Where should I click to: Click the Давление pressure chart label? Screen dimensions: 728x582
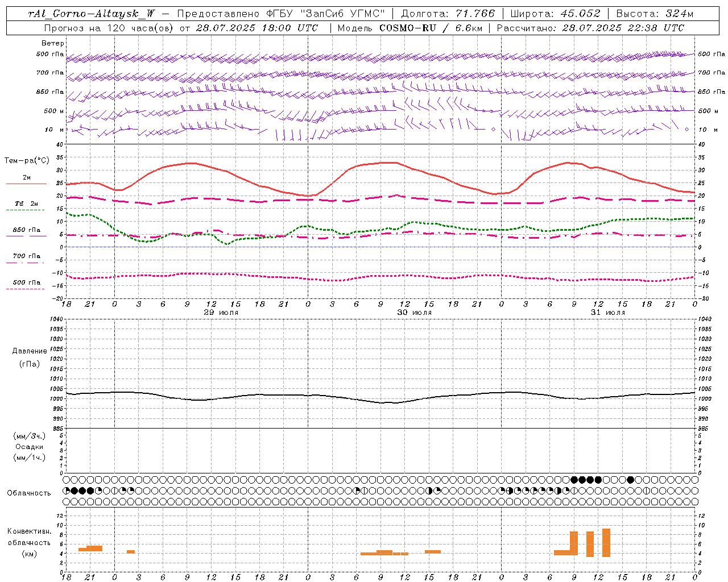coord(30,351)
